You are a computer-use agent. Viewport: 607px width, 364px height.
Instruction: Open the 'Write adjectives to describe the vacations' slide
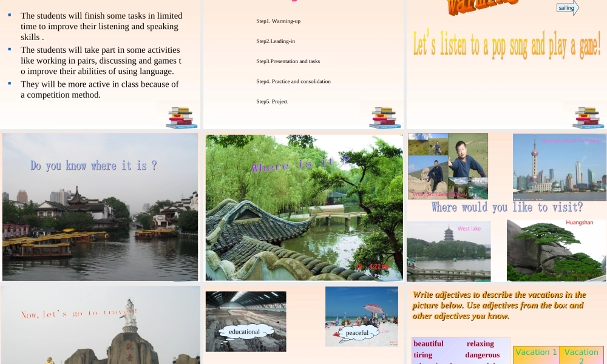coord(507,325)
